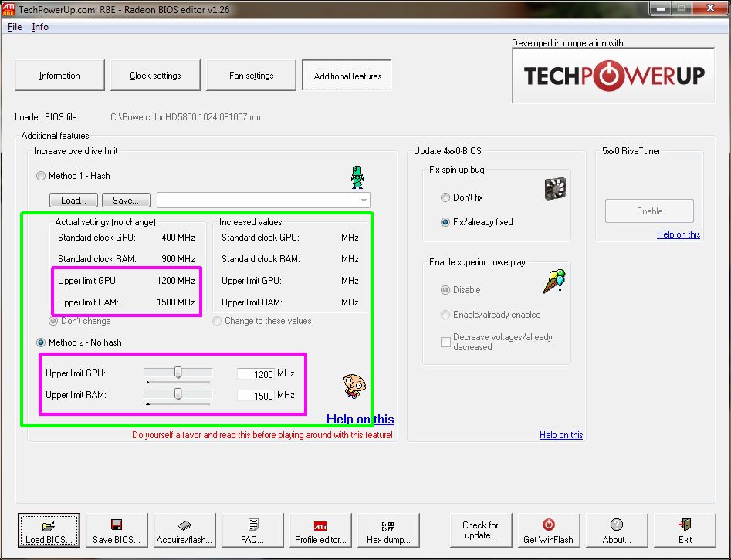Viewport: 731px width, 560px height.
Task: Click the loaded BIOS file path text
Action: tap(187, 117)
